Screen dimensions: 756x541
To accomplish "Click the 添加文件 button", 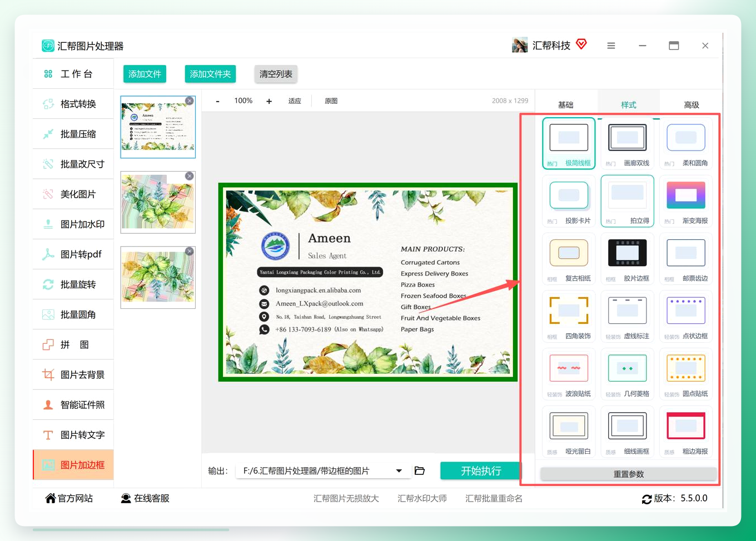I will [145, 74].
